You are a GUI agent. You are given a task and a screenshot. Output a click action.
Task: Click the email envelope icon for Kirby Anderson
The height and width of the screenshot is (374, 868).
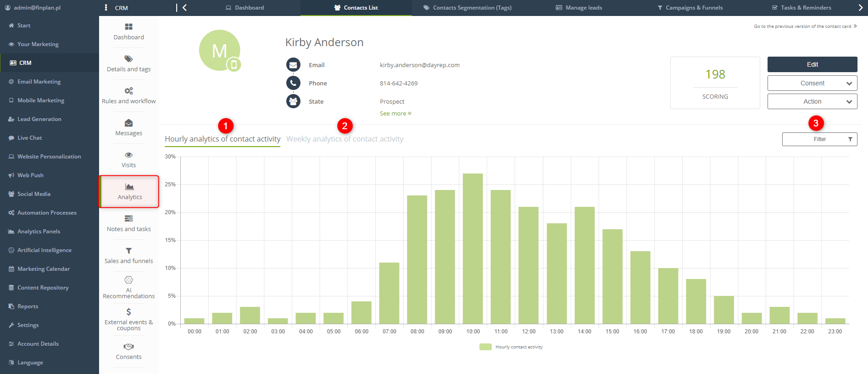(293, 65)
